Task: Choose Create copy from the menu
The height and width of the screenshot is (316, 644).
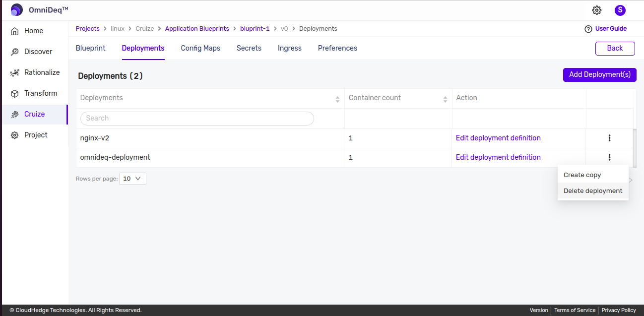Action: [x=582, y=175]
